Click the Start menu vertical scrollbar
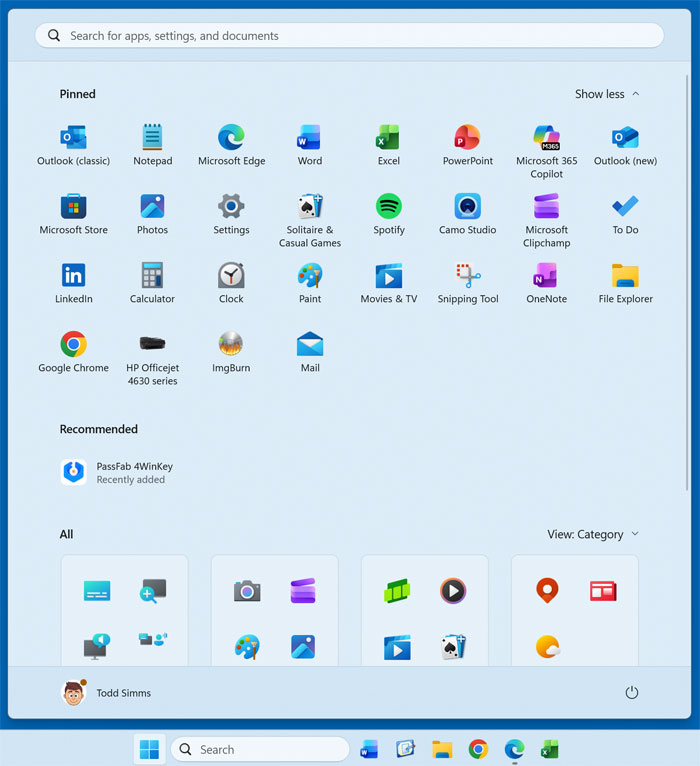Viewport: 700px width, 766px height. click(686, 283)
